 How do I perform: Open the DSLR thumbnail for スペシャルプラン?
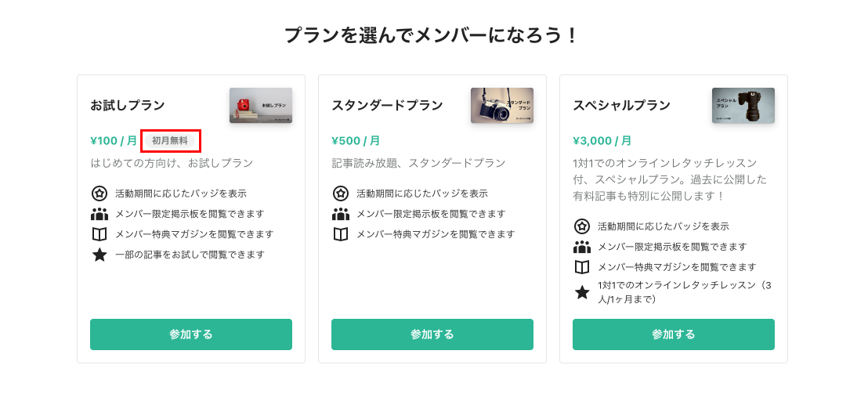click(743, 105)
